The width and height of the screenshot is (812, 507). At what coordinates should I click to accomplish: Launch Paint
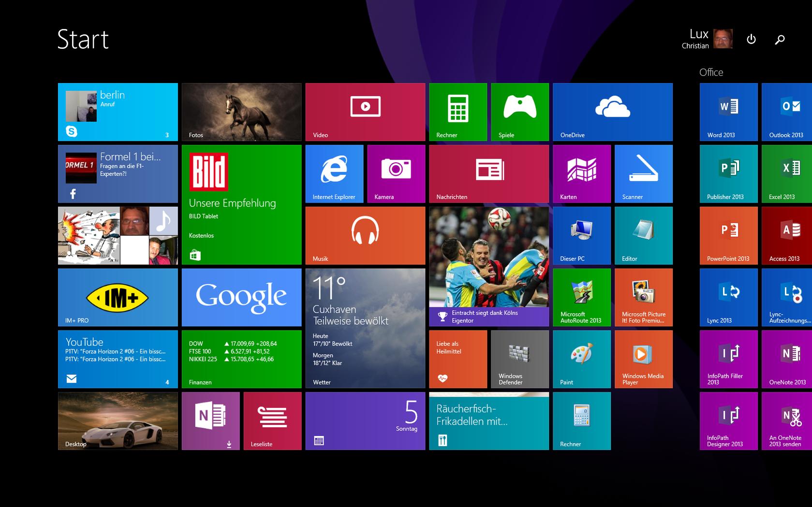click(582, 360)
